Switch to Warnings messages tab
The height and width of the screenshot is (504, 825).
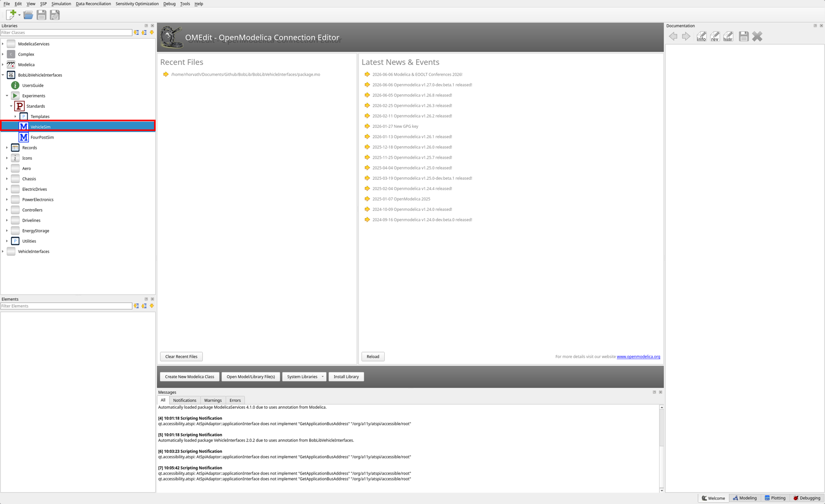click(212, 400)
